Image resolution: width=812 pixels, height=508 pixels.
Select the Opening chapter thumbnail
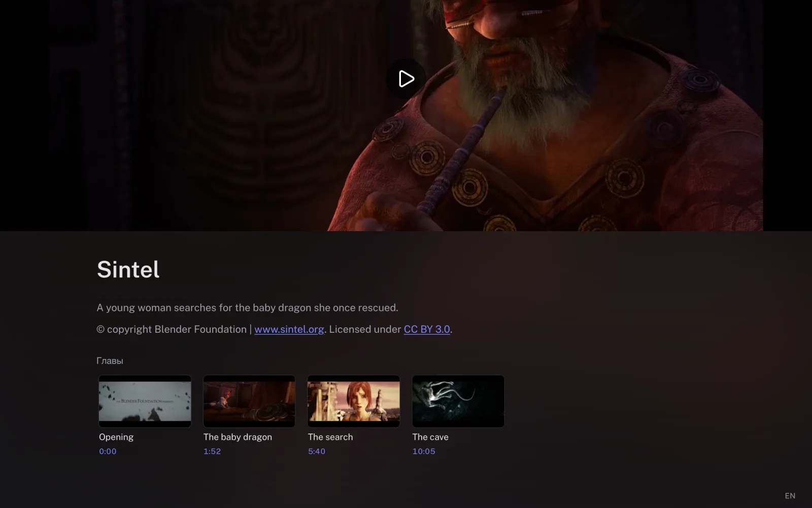pos(145,401)
